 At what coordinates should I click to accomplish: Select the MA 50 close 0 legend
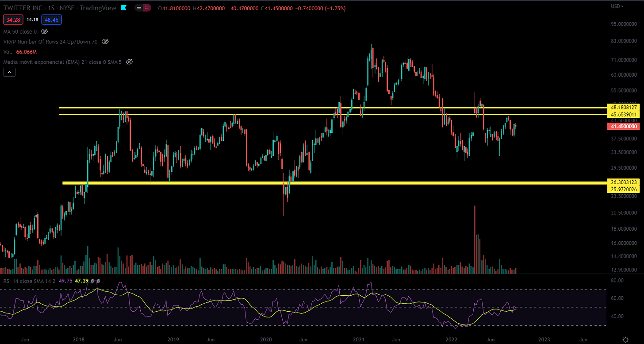point(20,31)
